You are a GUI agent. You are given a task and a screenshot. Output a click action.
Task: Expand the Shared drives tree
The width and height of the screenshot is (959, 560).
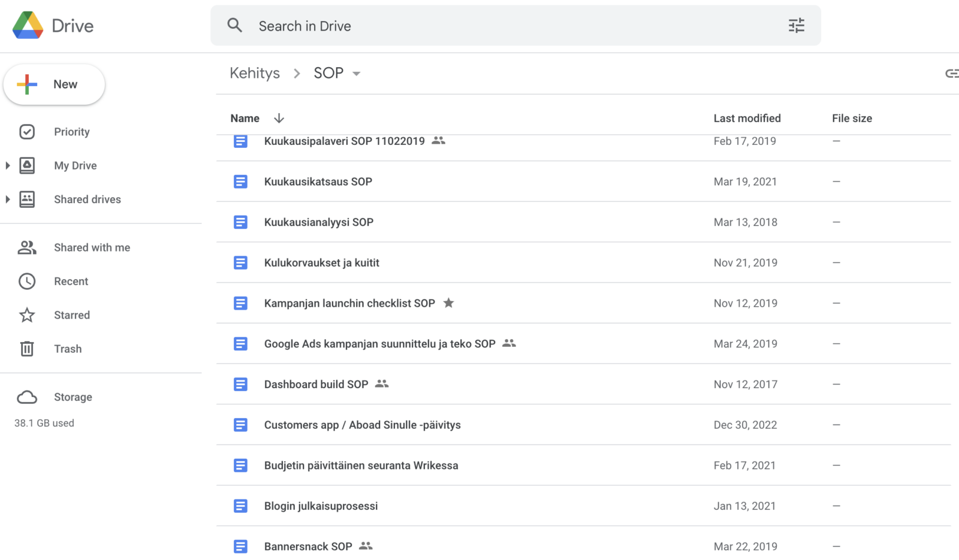click(8, 199)
